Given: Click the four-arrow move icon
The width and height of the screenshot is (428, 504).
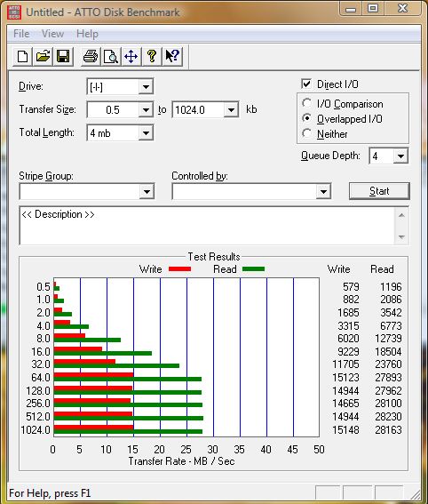Looking at the screenshot, I should point(131,57).
